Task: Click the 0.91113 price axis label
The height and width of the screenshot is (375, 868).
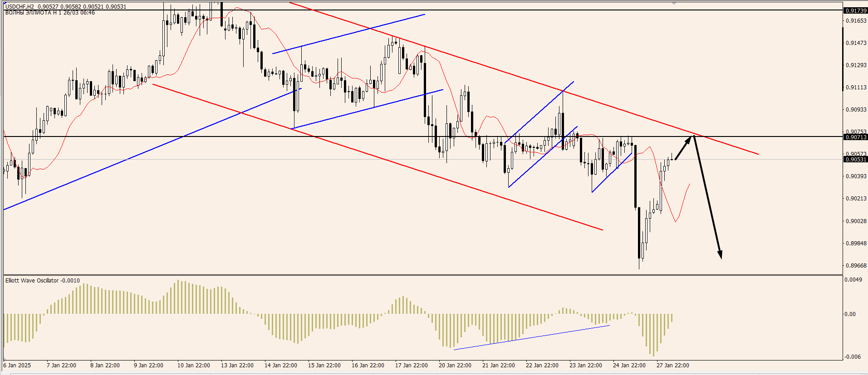Action: [856, 88]
